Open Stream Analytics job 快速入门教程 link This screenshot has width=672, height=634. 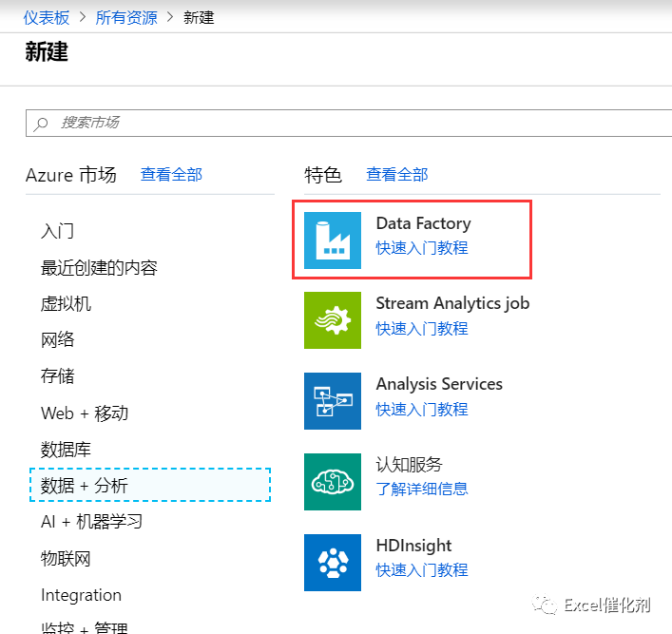click(x=422, y=328)
